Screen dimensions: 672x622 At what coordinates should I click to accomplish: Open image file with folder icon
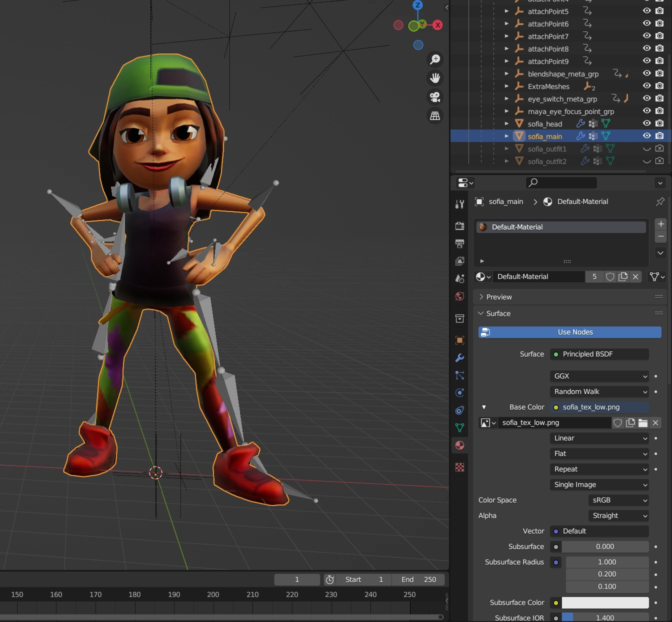coord(643,423)
